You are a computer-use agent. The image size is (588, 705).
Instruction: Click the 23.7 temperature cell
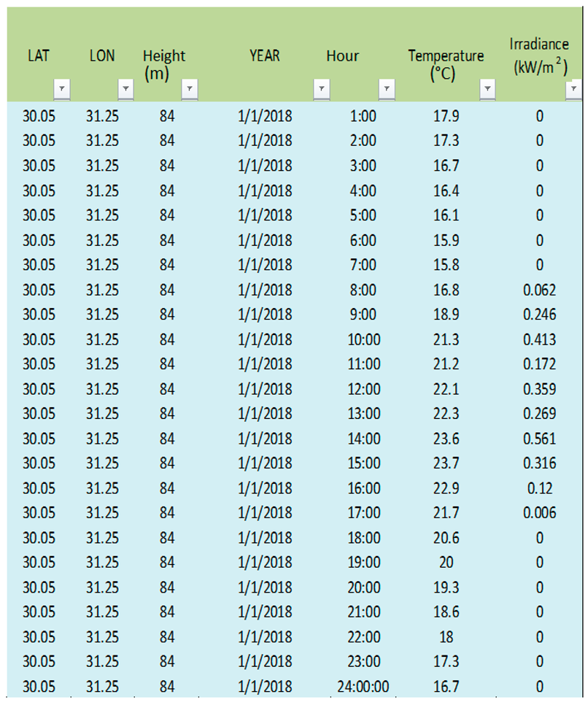446,463
